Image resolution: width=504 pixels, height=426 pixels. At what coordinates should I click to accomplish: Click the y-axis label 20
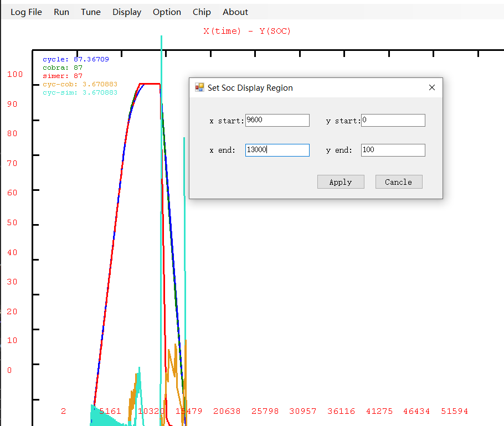tap(12, 311)
